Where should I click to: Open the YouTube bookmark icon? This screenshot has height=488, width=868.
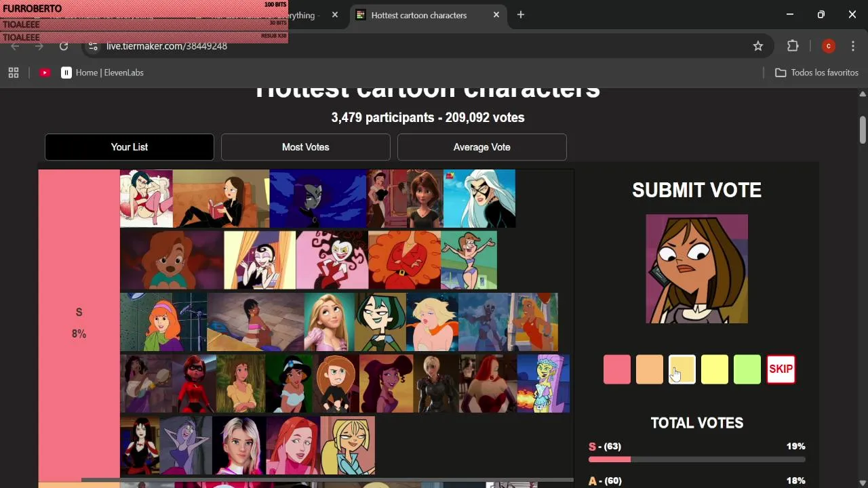[45, 73]
